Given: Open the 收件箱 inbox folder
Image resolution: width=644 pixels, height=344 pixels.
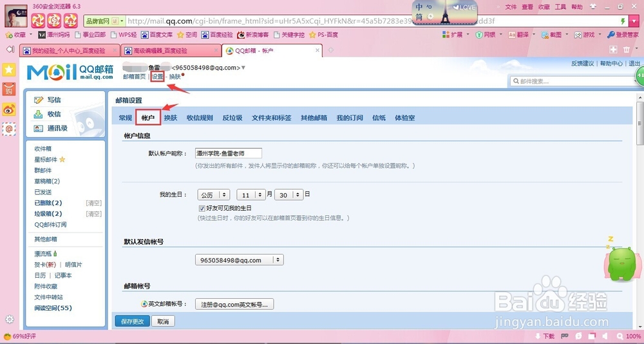Looking at the screenshot, I should click(43, 149).
